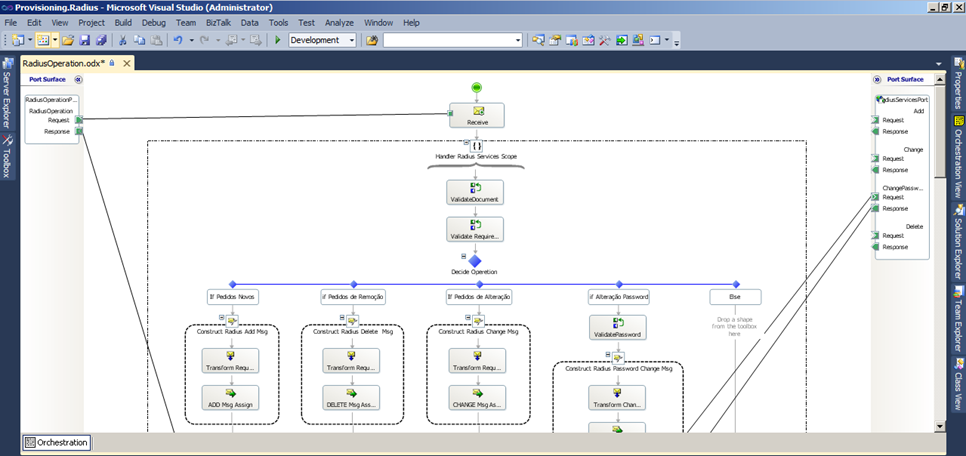Open the Server Explorer side panel

click(8, 93)
